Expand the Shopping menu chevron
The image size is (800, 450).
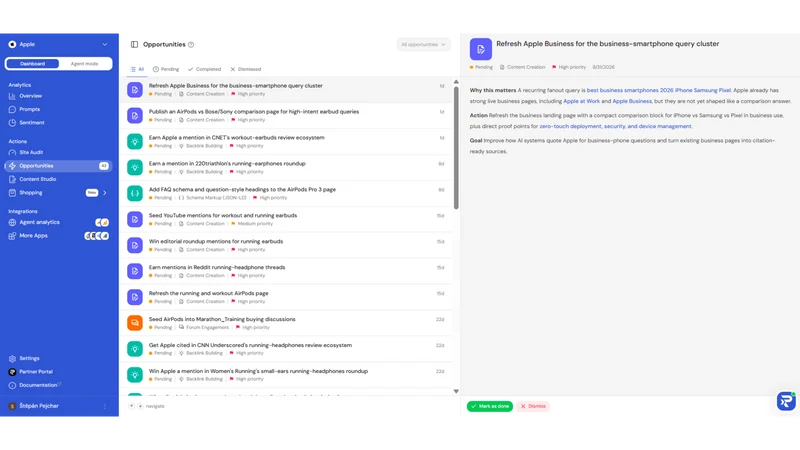click(x=105, y=193)
